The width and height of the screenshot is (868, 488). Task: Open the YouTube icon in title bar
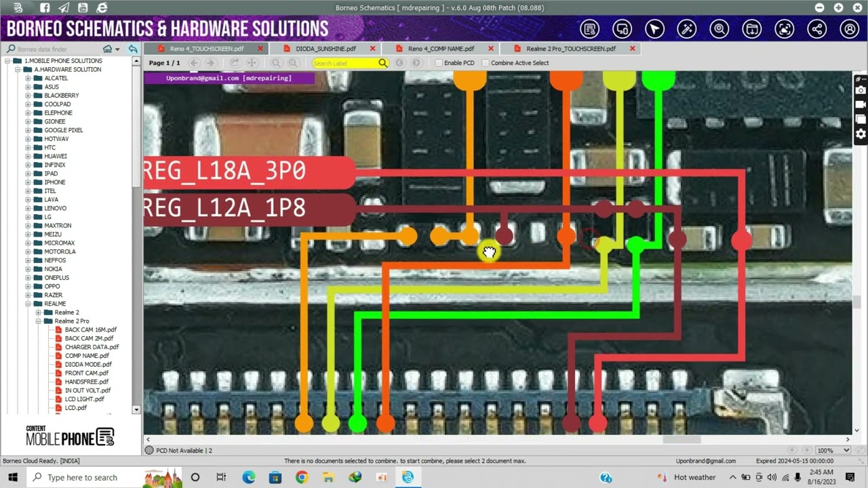pos(83,7)
